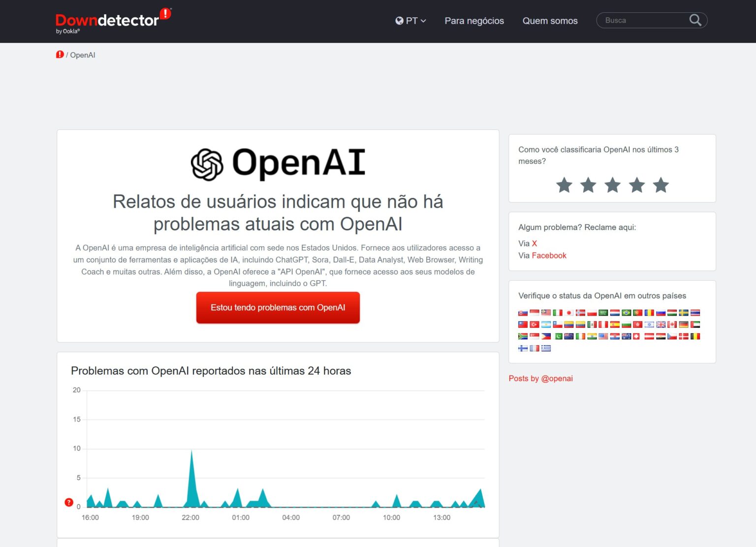
Task: Open the Via X complaint link
Action: 534,243
